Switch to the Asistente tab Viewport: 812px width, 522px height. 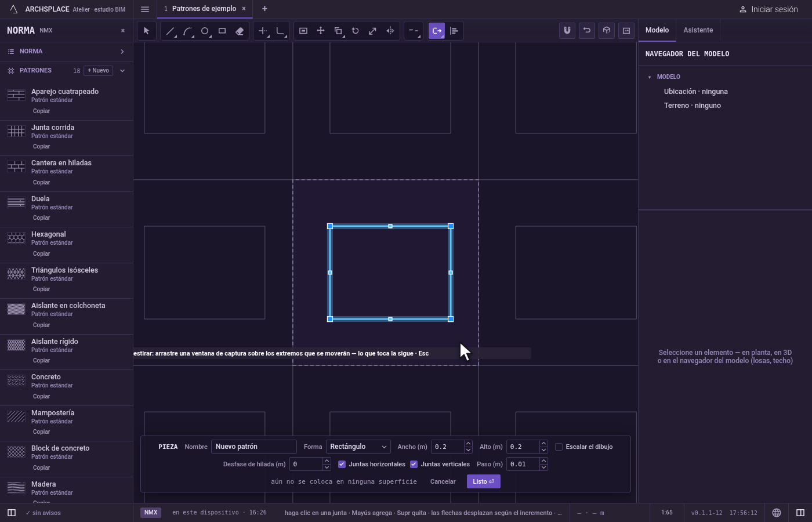coord(698,30)
